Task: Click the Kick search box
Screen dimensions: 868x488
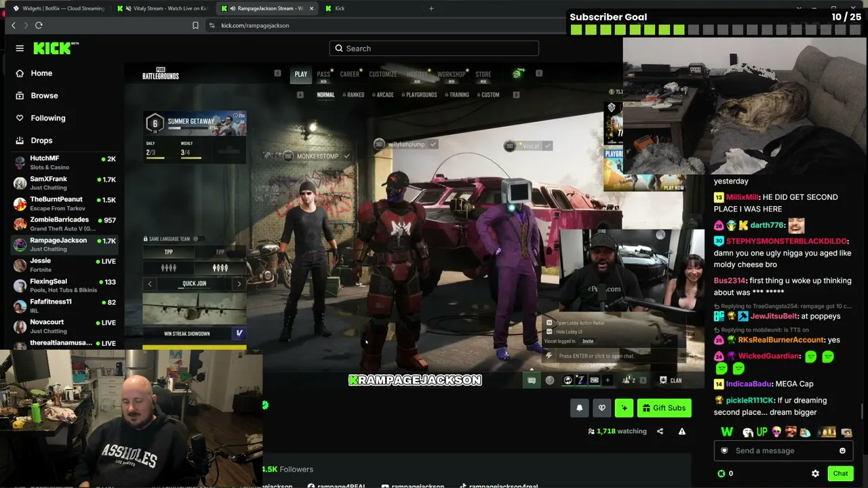Action: coord(434,48)
